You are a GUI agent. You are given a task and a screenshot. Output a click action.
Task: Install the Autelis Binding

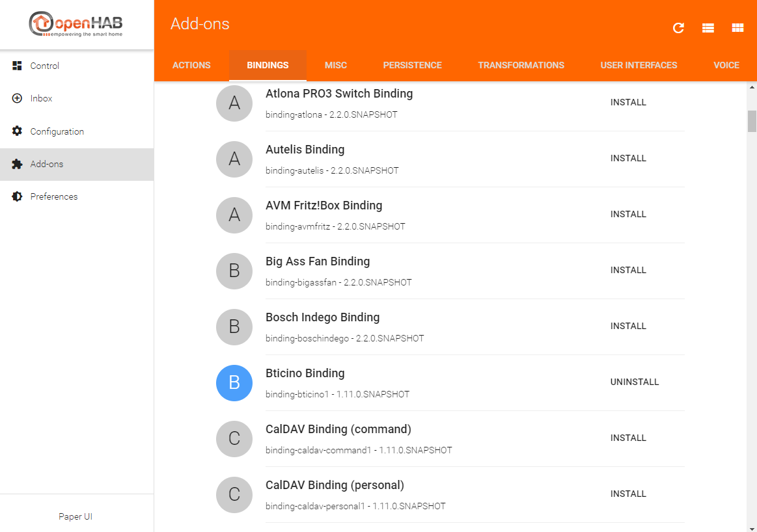(628, 158)
